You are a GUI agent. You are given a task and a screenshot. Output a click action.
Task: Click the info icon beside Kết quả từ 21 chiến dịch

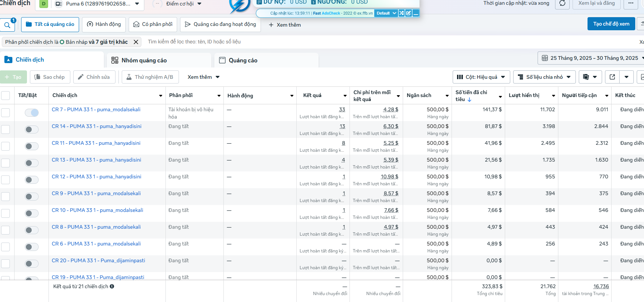(112, 286)
